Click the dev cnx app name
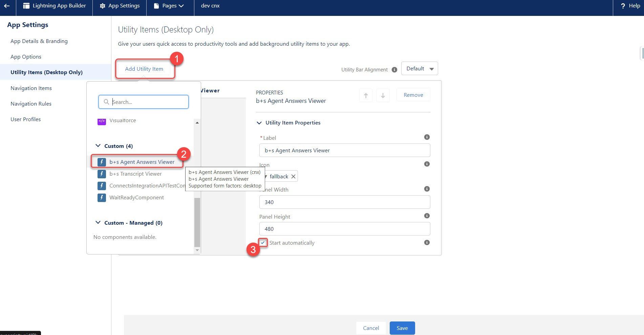The width and height of the screenshot is (644, 335). coord(210,6)
